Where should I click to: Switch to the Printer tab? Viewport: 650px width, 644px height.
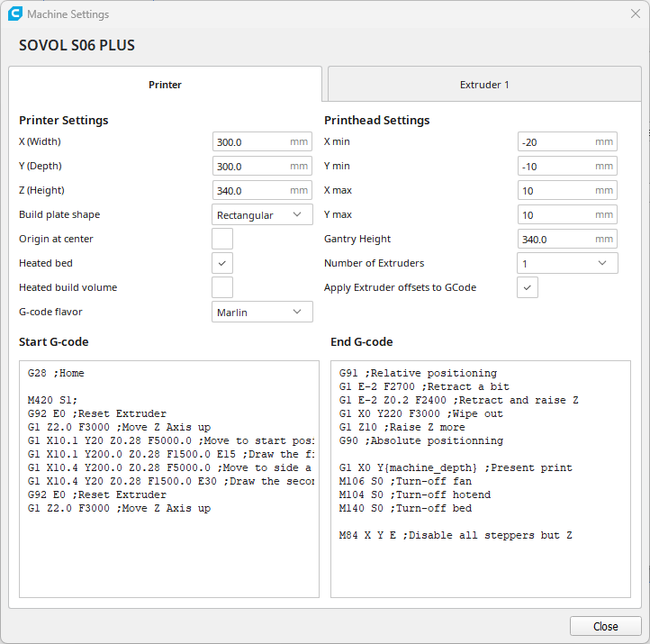coord(165,84)
